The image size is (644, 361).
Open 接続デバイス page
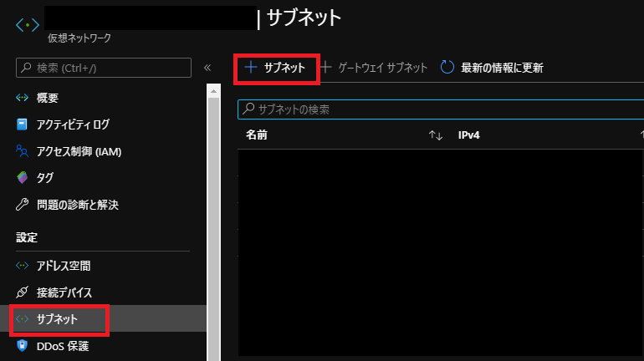64,292
